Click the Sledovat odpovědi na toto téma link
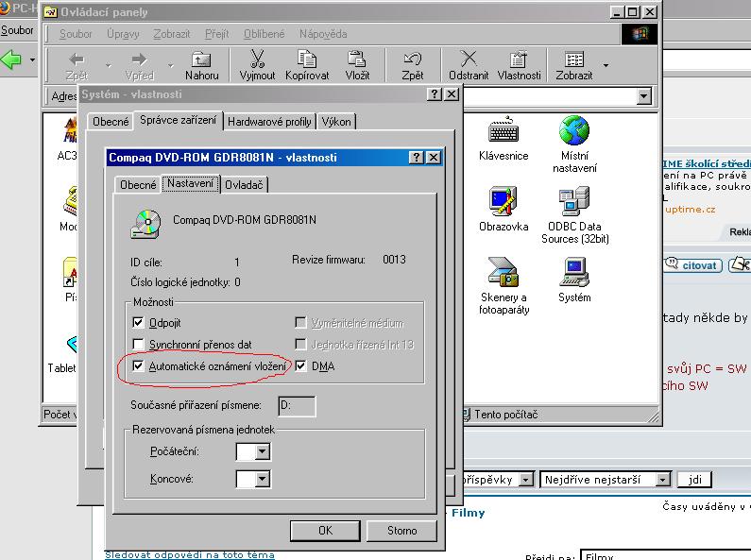This screenshot has width=751, height=560. pos(190,554)
